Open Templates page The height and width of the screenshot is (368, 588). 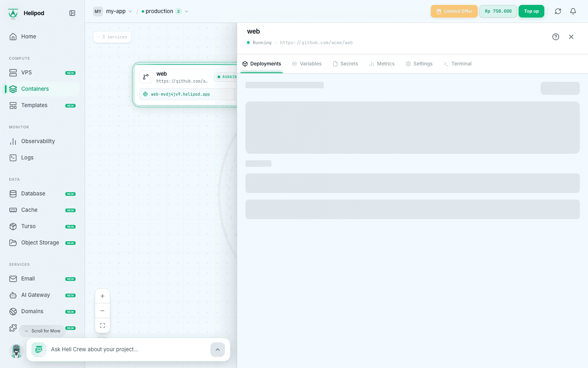(x=42, y=105)
